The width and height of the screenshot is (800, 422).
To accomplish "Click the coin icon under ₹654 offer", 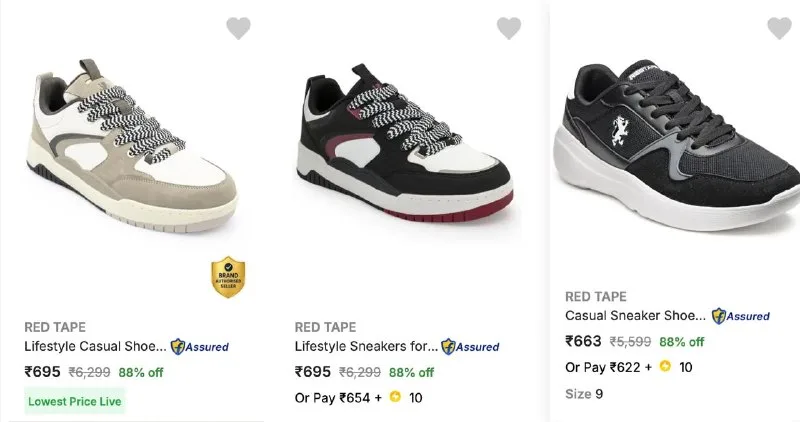I will coord(395,396).
